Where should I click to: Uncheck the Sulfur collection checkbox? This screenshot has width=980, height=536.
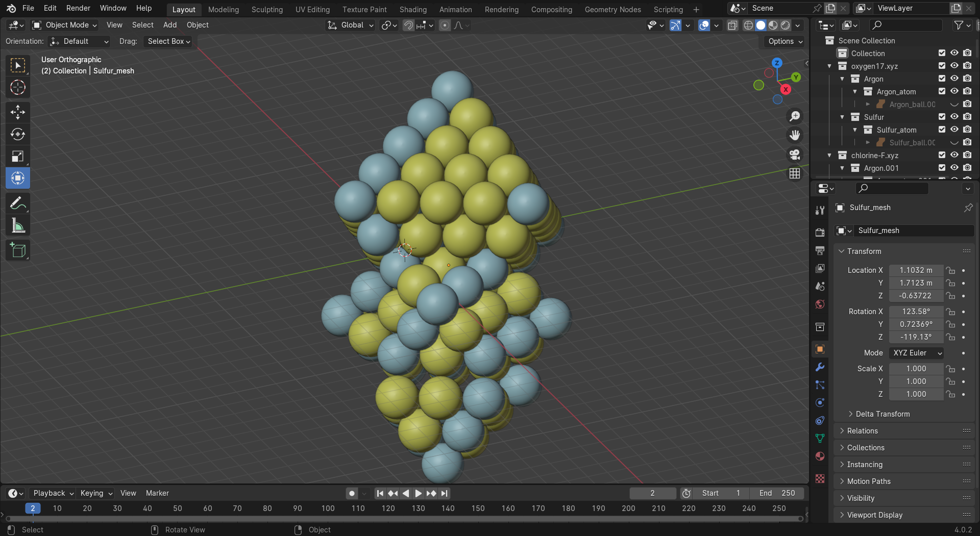(x=942, y=117)
